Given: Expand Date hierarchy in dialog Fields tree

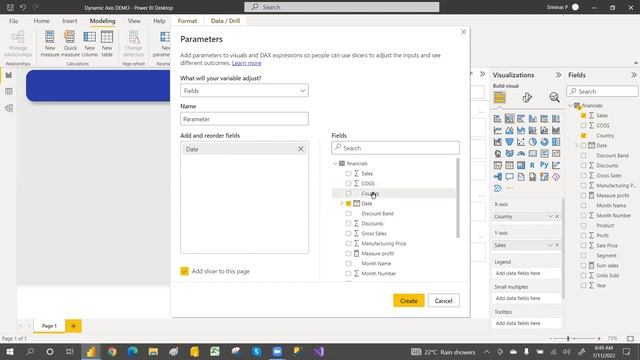Looking at the screenshot, I should coord(342,203).
